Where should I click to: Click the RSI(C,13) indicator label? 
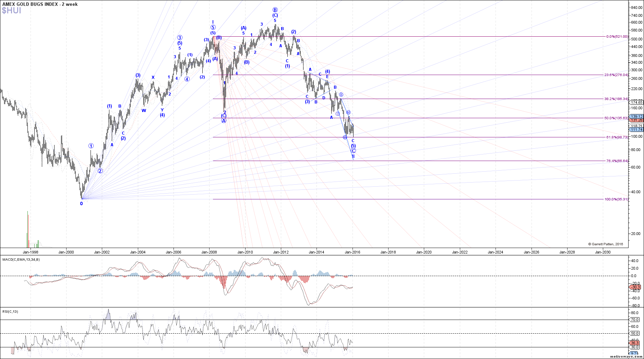(x=10, y=311)
